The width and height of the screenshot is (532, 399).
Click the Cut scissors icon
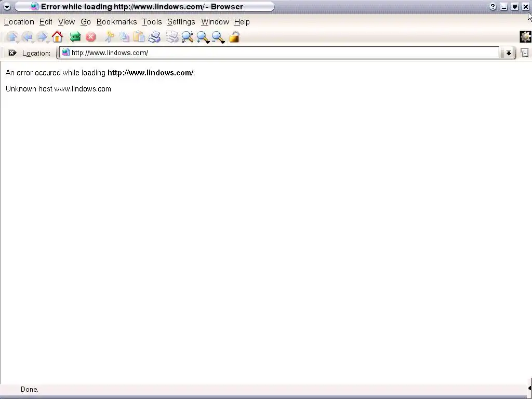[x=109, y=37]
